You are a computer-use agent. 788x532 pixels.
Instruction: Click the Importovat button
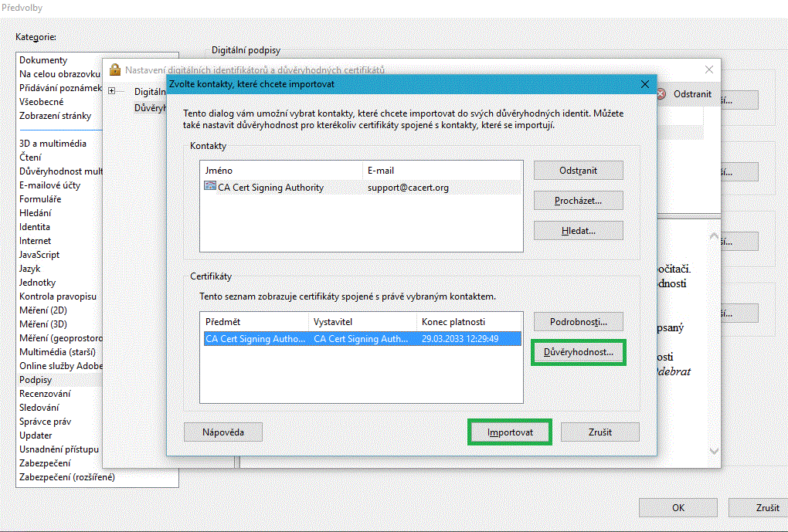coord(510,432)
